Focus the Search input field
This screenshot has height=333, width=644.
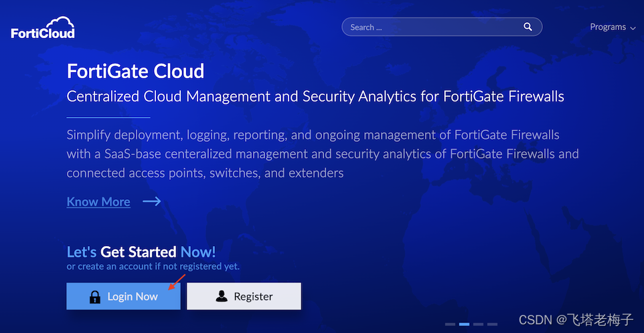click(x=442, y=27)
